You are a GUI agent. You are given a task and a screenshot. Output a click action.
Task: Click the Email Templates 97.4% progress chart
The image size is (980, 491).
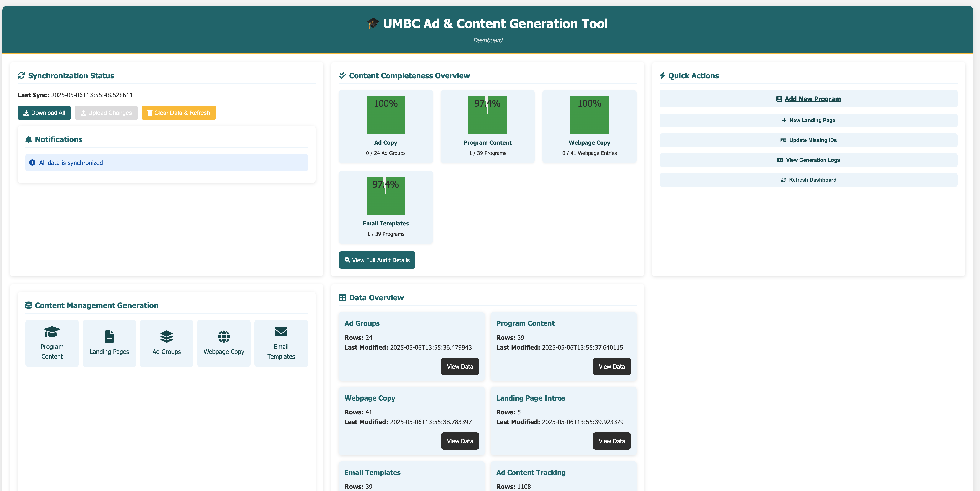pos(386,196)
